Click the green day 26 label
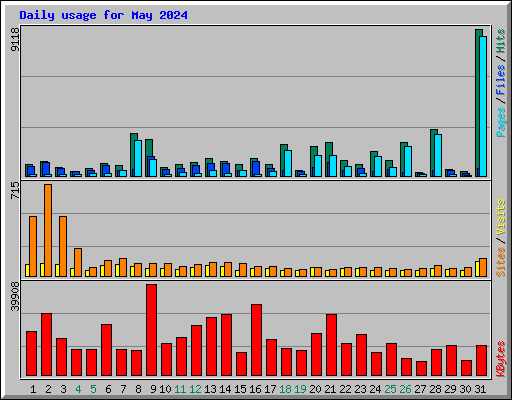512x400 pixels. point(405,389)
